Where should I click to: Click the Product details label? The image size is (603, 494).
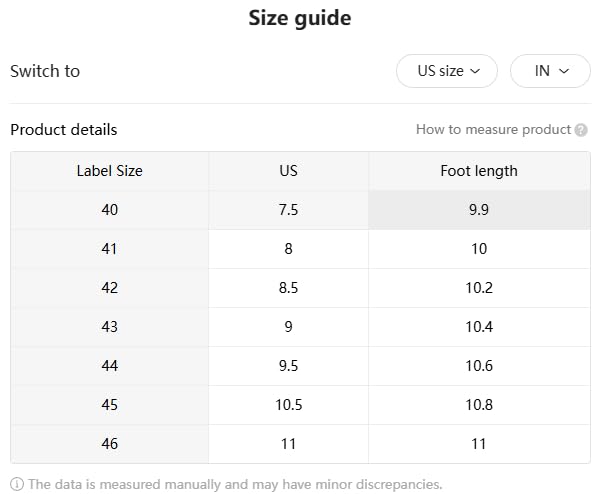tap(64, 130)
